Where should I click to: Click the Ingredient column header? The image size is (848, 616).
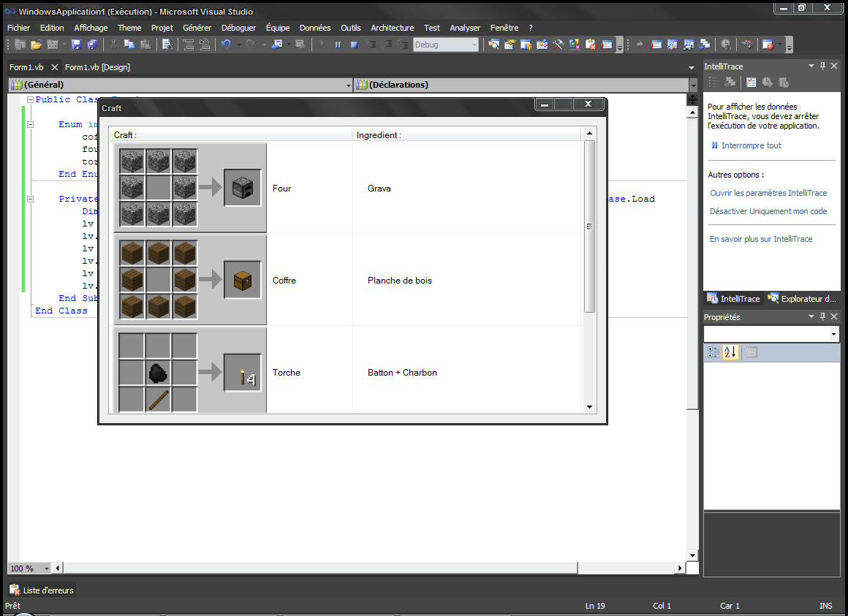[x=466, y=135]
